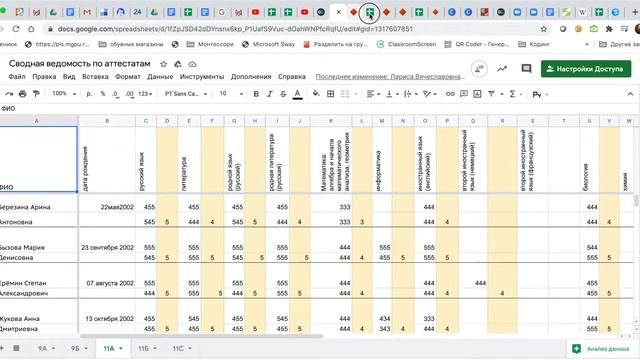Viewport: 640px width, 360px height.
Task: Open Монтессори bookmarks folder
Action: [210, 44]
